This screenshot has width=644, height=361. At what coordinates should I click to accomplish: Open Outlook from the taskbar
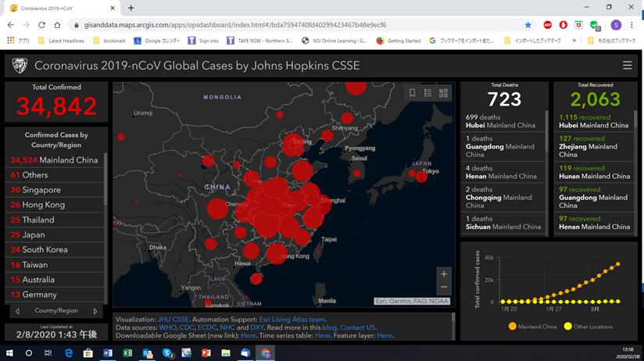[147, 353]
